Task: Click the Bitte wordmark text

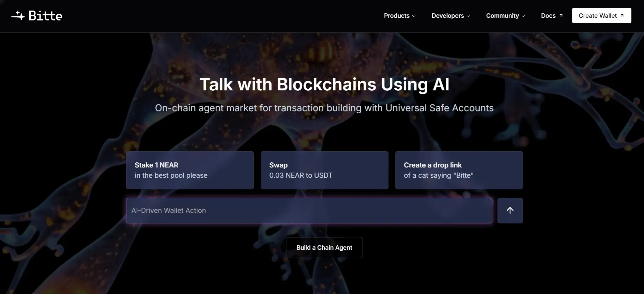Action: coord(45,16)
